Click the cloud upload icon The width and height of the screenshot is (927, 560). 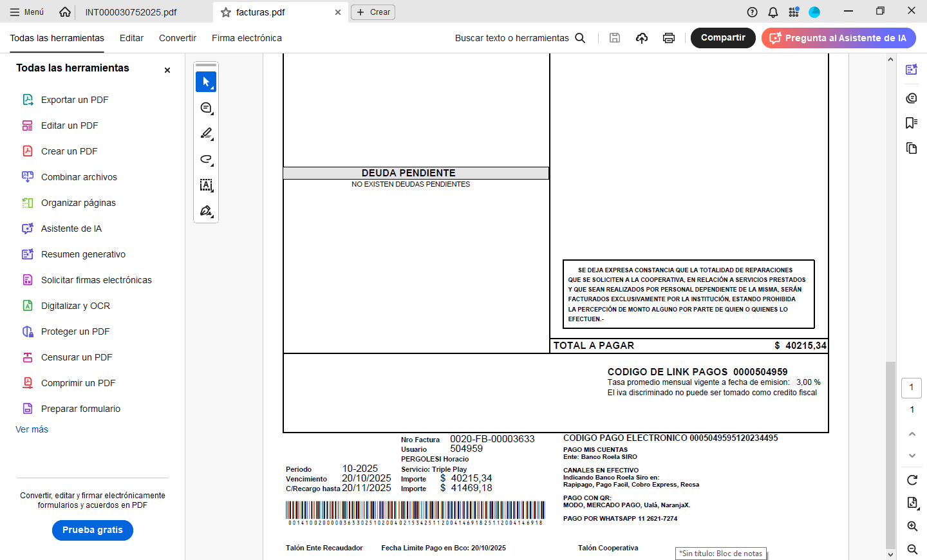click(642, 38)
